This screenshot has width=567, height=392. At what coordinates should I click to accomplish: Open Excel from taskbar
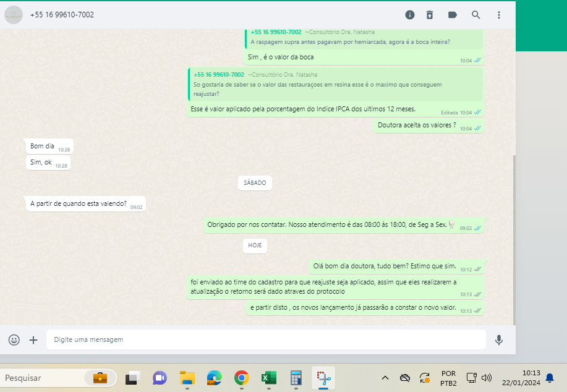pyautogui.click(x=269, y=378)
